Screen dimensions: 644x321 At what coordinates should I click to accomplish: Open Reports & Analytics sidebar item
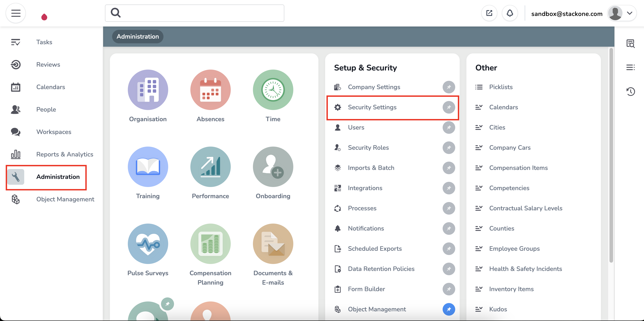[65, 154]
